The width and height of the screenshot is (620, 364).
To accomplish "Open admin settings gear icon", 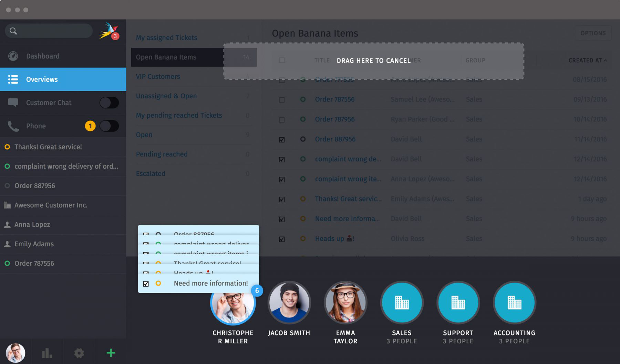I will click(79, 353).
